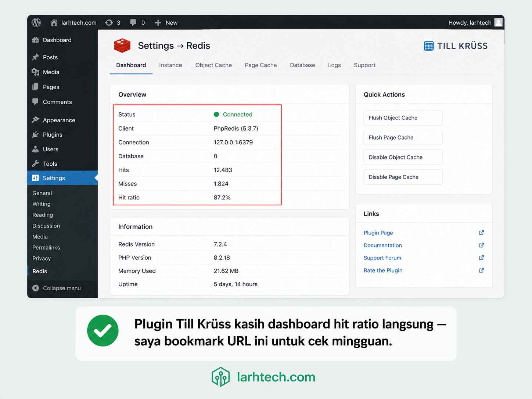Flush Object Cache button
Screen dimensions: 532x399
pos(403,118)
